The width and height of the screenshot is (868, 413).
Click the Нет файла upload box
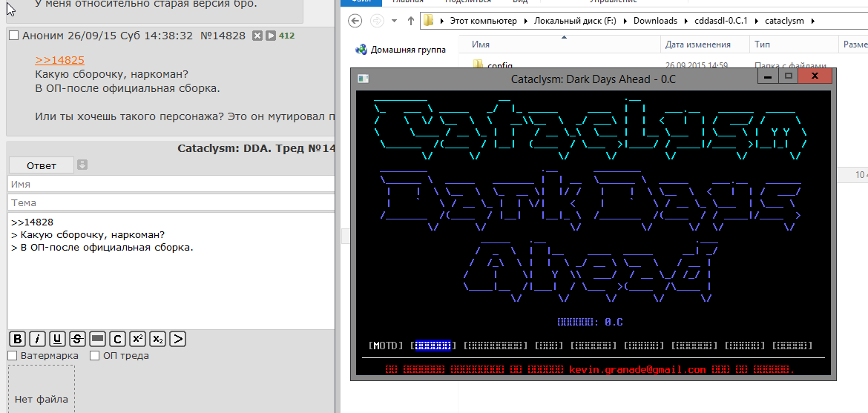pyautogui.click(x=42, y=389)
